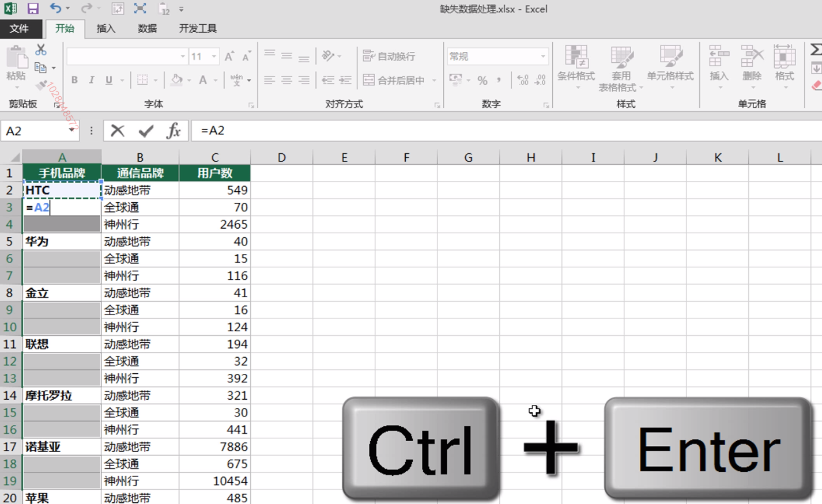Screen dimensions: 822x504
Task: Click inside the formula bar showing =A2
Action: pos(506,131)
